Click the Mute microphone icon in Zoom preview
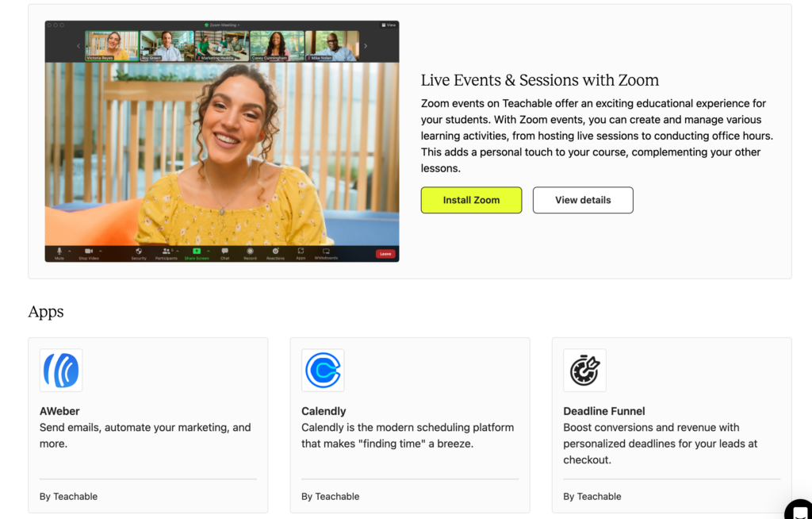 point(59,251)
